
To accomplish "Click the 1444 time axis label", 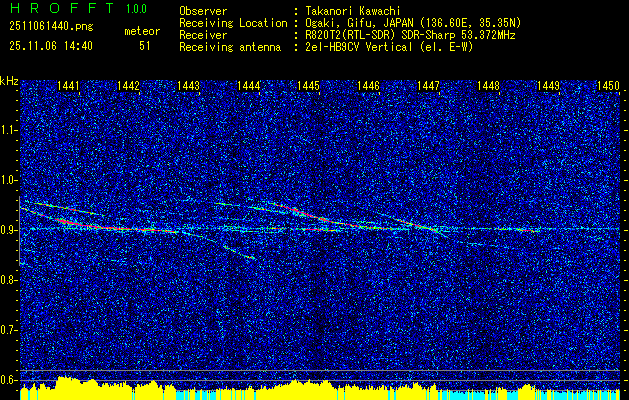I will click(249, 85).
